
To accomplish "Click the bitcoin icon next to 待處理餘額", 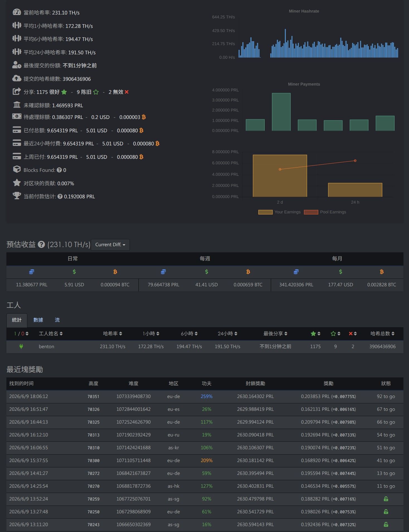I will click(x=144, y=117).
